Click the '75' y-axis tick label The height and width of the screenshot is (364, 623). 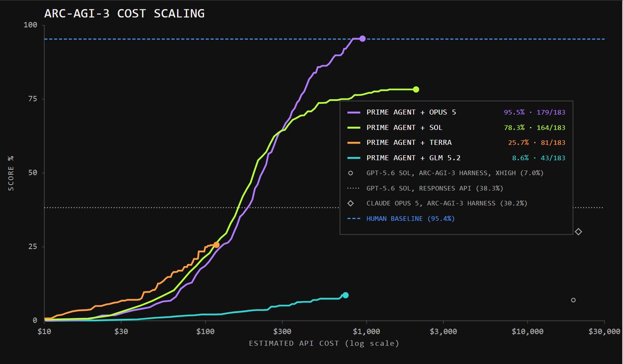coord(34,99)
